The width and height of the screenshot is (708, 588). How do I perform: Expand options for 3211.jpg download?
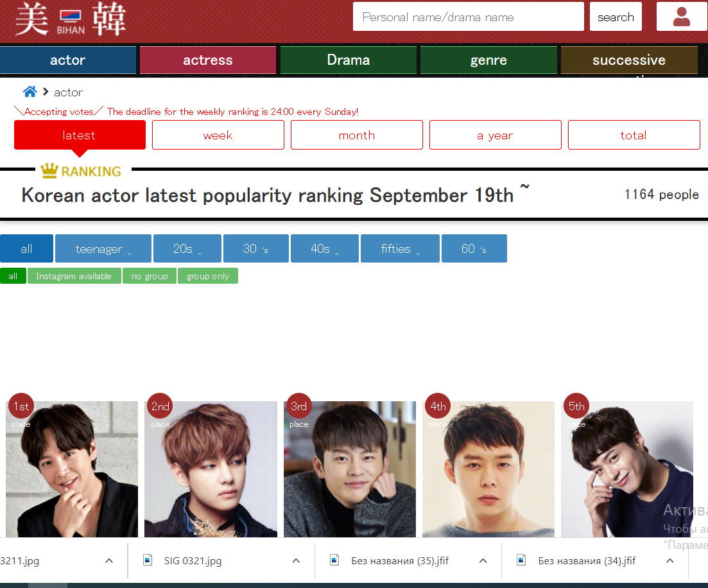(109, 561)
